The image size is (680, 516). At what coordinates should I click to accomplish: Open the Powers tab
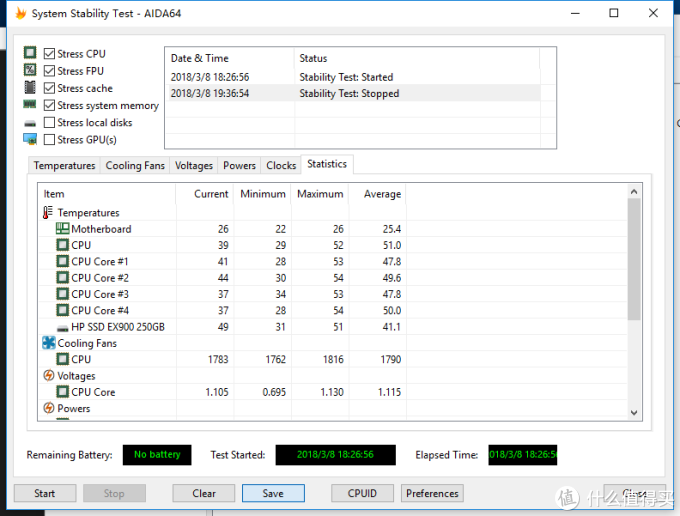(x=239, y=166)
